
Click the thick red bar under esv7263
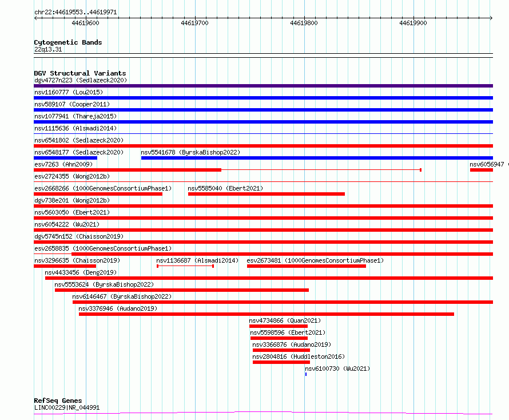point(128,170)
